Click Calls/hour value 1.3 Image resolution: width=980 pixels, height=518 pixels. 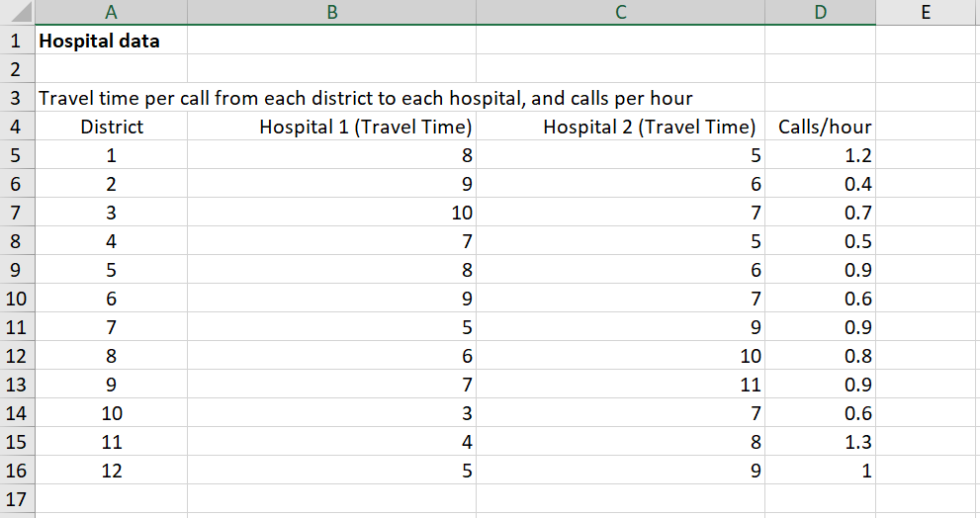(x=820, y=441)
